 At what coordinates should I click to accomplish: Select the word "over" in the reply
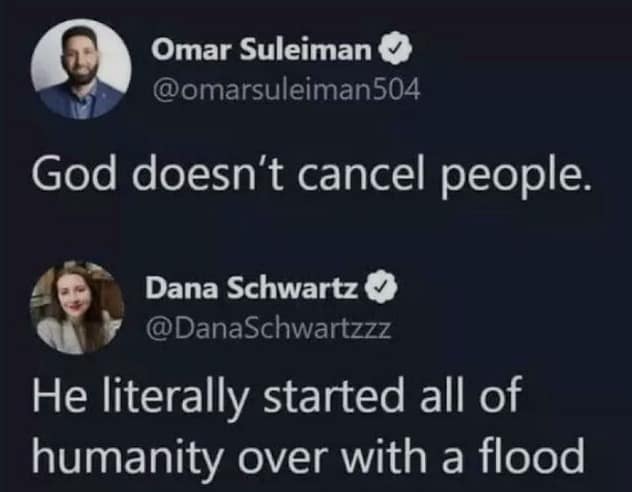point(279,456)
